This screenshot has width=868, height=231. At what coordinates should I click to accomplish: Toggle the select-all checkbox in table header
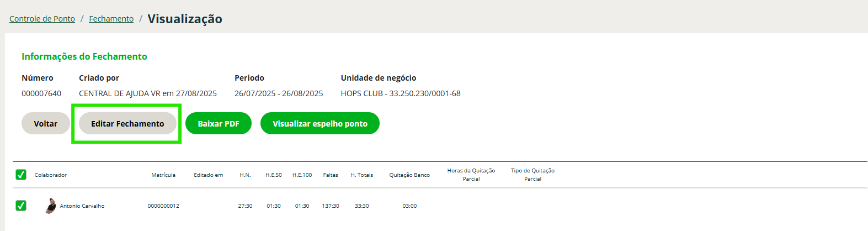[x=21, y=175]
